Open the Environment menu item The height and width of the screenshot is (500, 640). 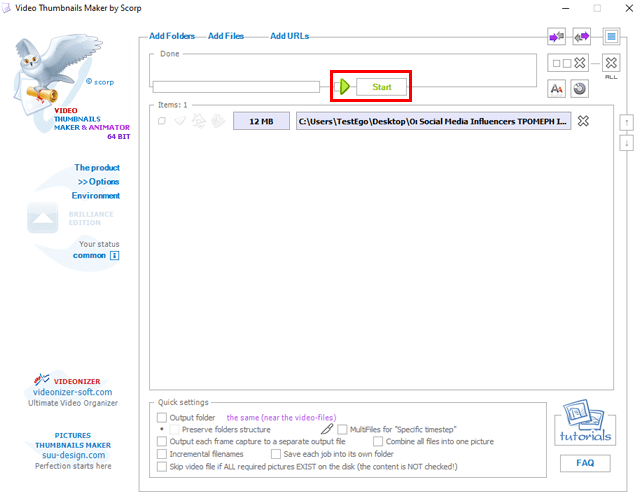tap(96, 196)
